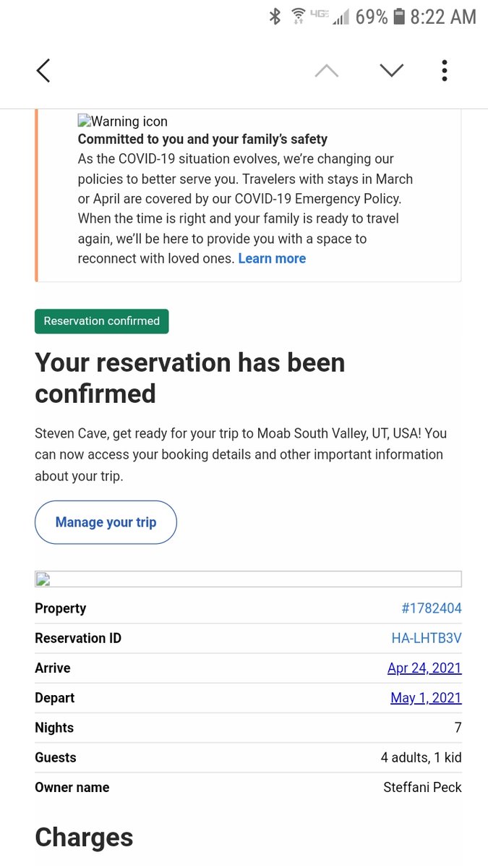The height and width of the screenshot is (868, 488).
Task: Tap the cellular signal strength icon
Action: click(x=341, y=17)
